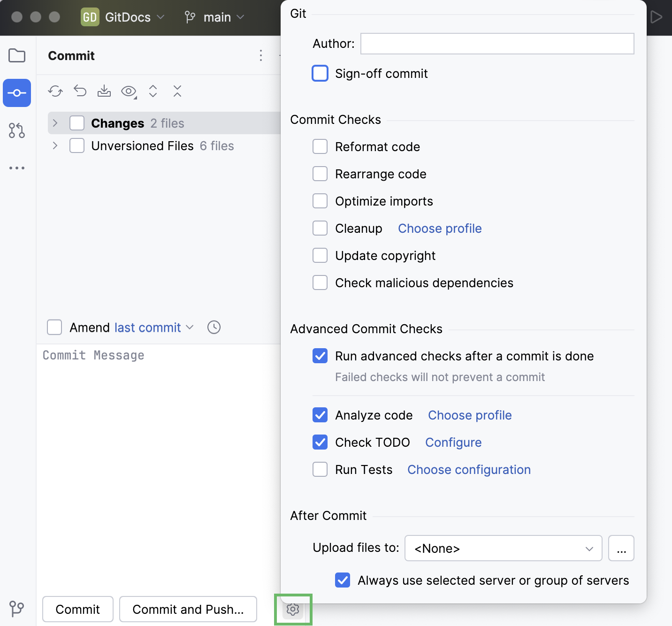
Task: Run the project with the play icon
Action: click(x=657, y=17)
